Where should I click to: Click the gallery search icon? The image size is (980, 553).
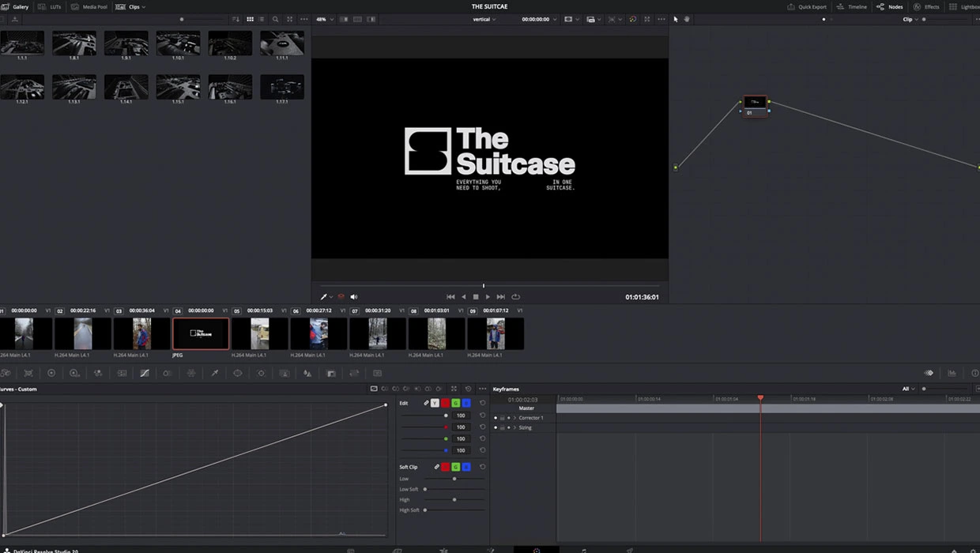click(275, 19)
